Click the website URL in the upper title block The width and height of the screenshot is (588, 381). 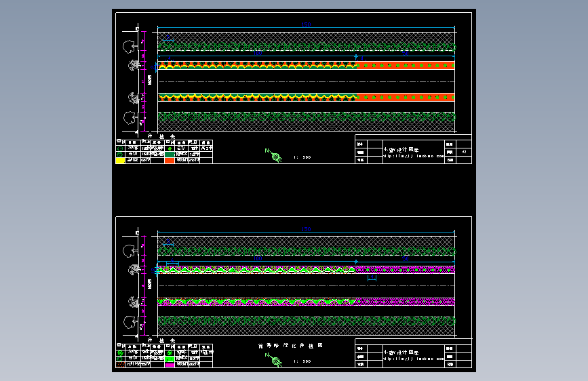click(413, 156)
